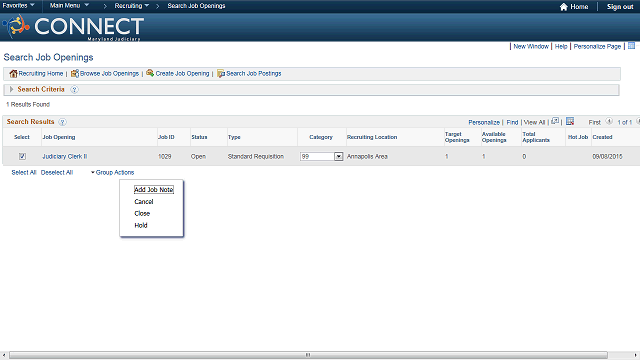Click the Search Results help icon
Image resolution: width=640 pixels, height=360 pixels.
point(62,122)
